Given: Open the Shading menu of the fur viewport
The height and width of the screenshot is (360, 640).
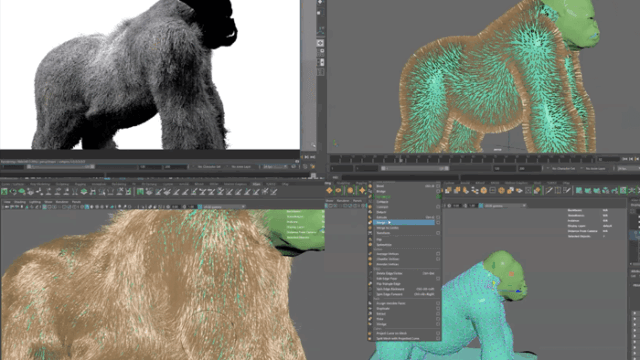Looking at the screenshot, I should (x=20, y=202).
